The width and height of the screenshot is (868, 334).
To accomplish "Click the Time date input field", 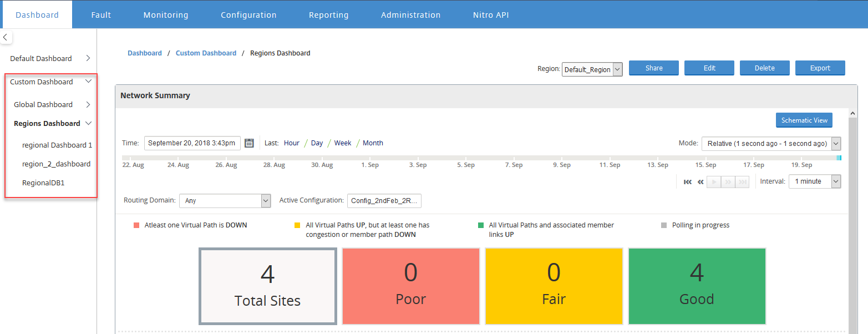I will point(192,143).
